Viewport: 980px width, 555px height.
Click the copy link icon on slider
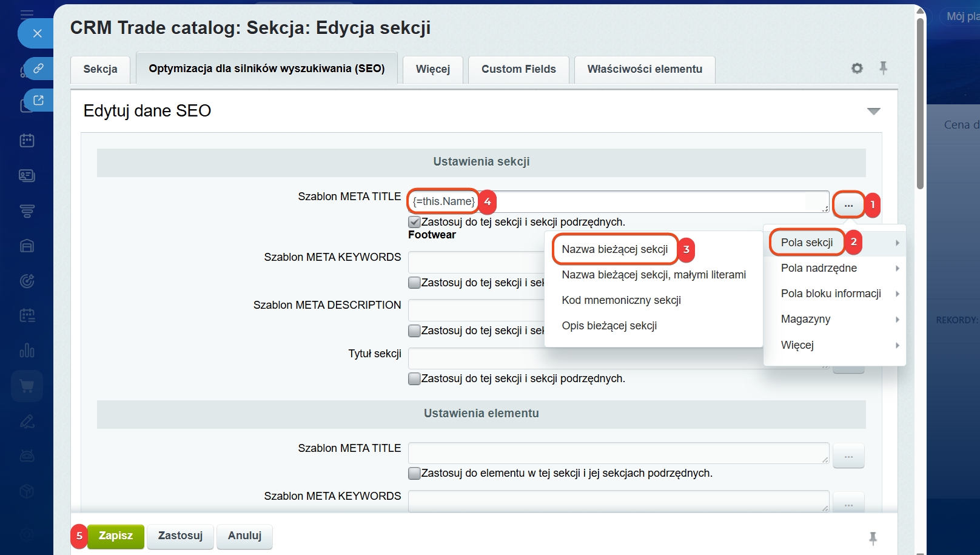(38, 69)
